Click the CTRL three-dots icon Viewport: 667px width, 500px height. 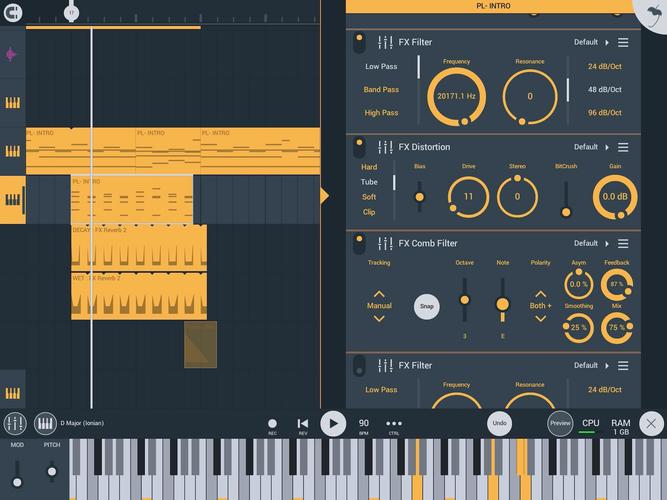tap(394, 423)
